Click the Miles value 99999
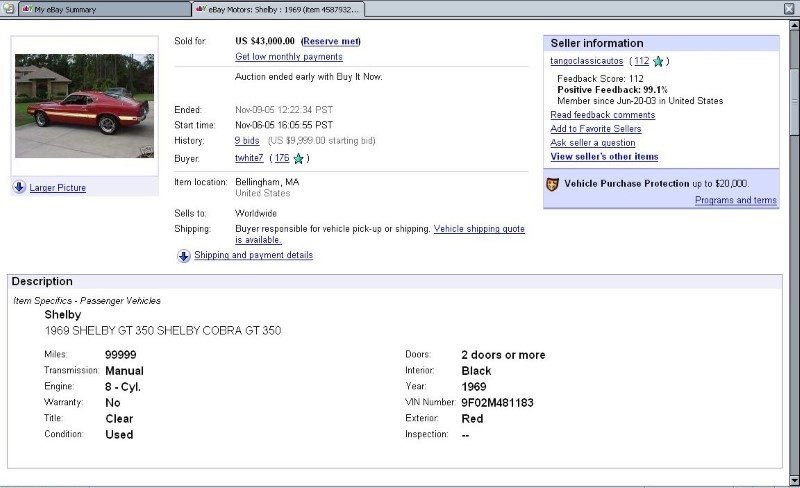The width and height of the screenshot is (800, 488). pyautogui.click(x=120, y=355)
